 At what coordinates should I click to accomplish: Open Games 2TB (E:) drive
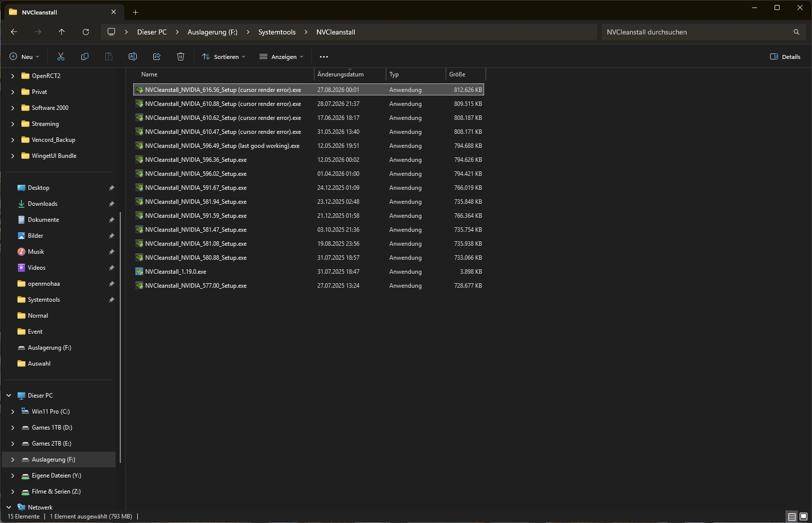click(51, 444)
